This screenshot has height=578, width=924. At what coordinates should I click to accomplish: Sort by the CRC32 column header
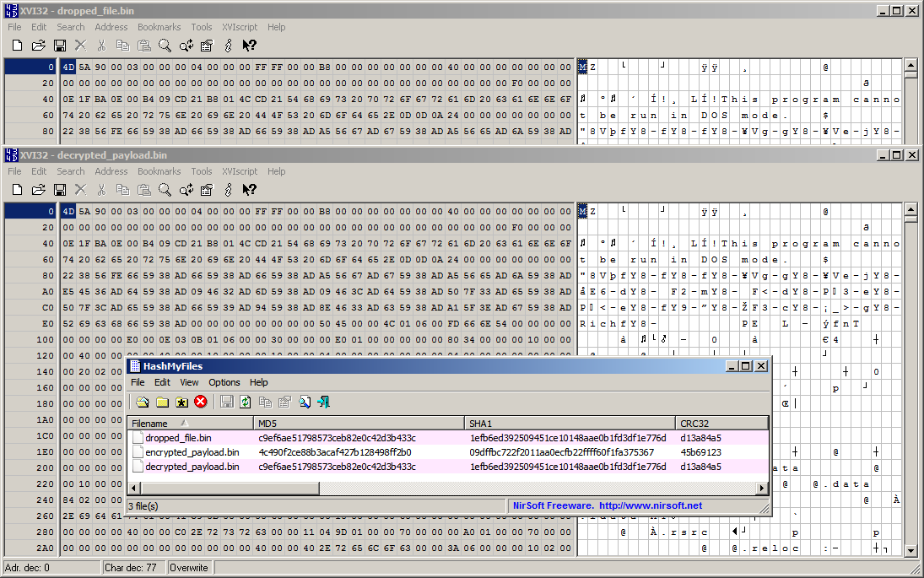pyautogui.click(x=721, y=423)
